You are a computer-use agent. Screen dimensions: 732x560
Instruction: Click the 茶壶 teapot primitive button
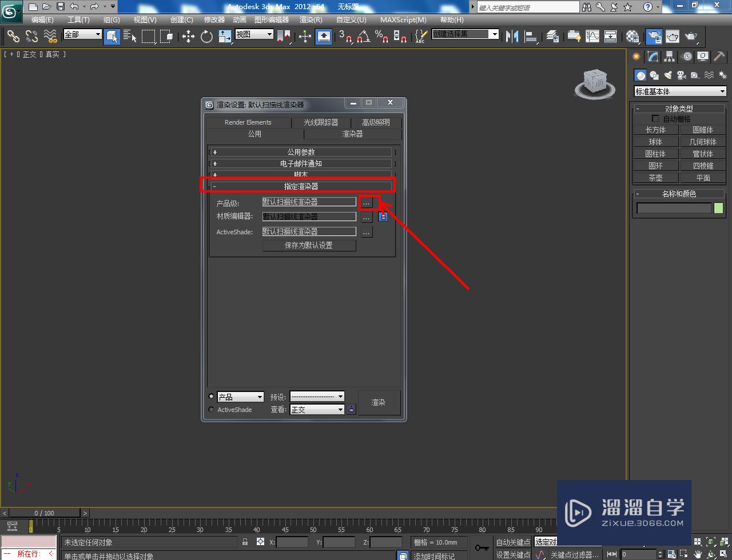point(655,178)
